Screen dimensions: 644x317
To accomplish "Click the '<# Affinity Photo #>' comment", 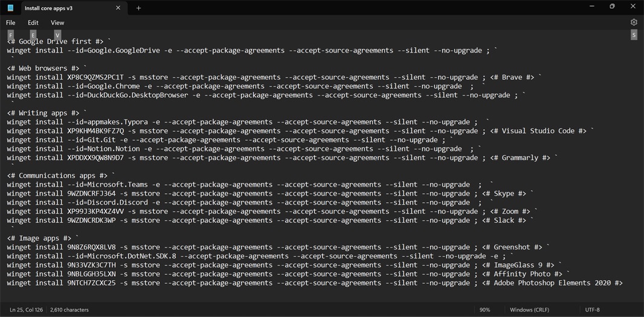I will pyautogui.click(x=523, y=274).
